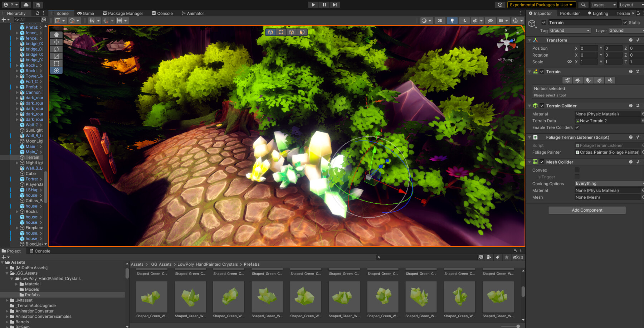Open the search window via the magnifier icon
Image resolution: width=644 pixels, height=328 pixels.
point(583,5)
